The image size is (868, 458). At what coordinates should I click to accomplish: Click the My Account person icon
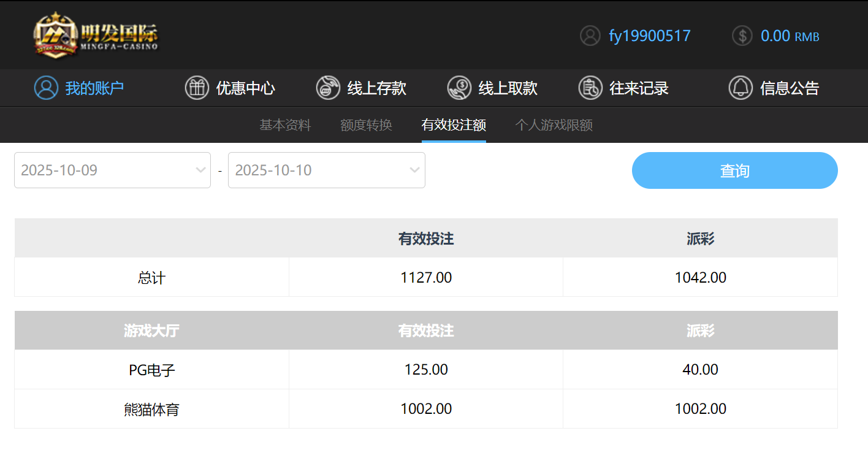point(46,88)
